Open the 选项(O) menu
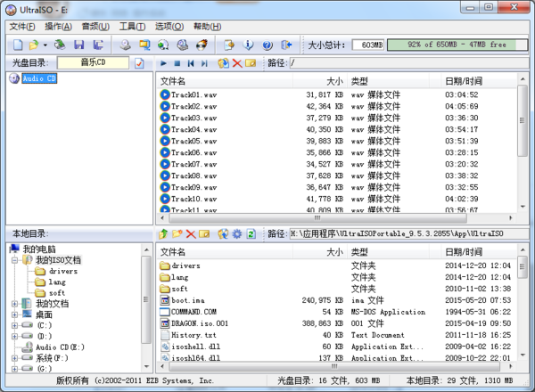Viewport: 535px width, 392px height. point(169,27)
